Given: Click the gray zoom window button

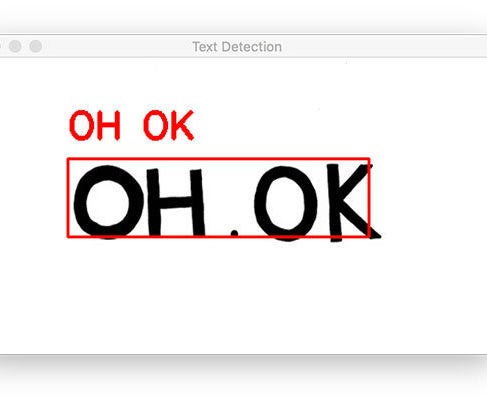Looking at the screenshot, I should coord(36,46).
